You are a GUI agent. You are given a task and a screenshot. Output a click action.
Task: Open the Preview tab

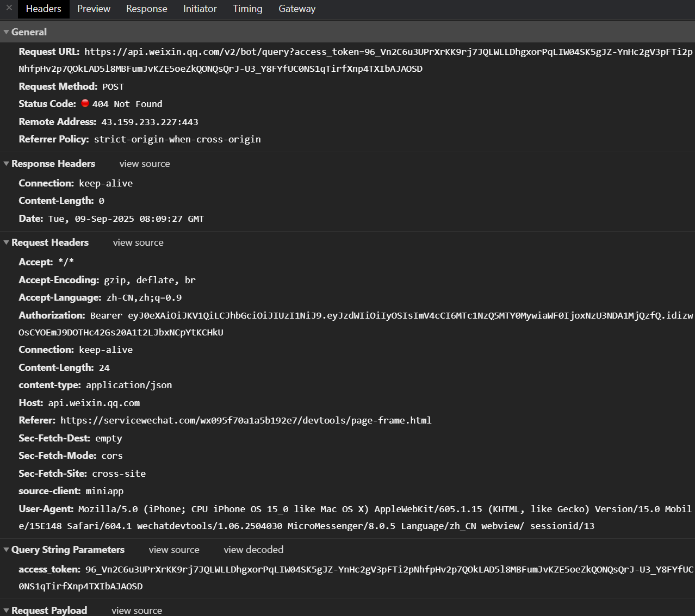point(94,9)
